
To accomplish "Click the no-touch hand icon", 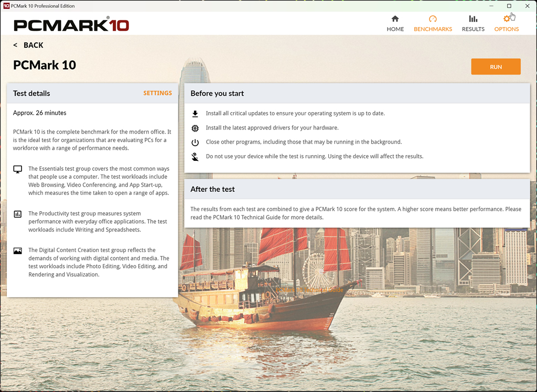I will tap(195, 157).
